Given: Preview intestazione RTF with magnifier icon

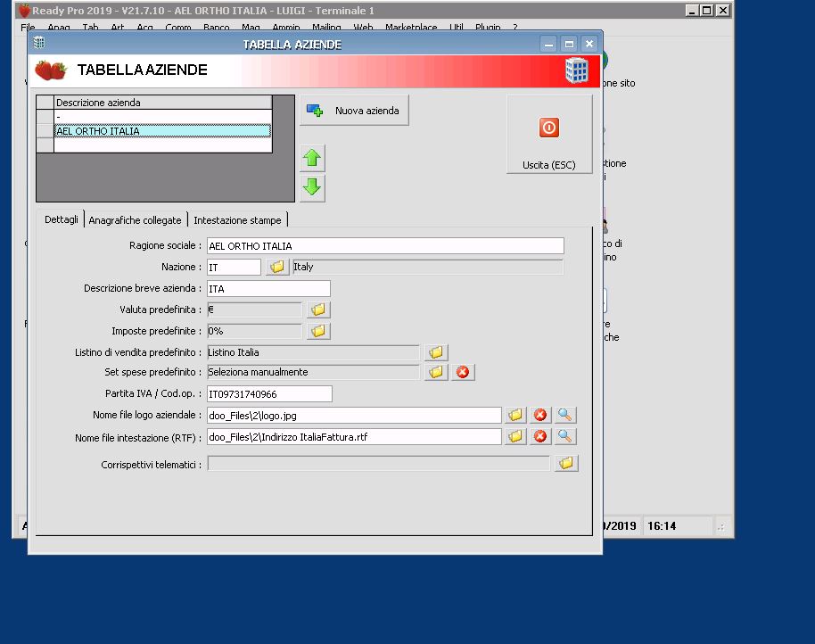Looking at the screenshot, I should 565,436.
